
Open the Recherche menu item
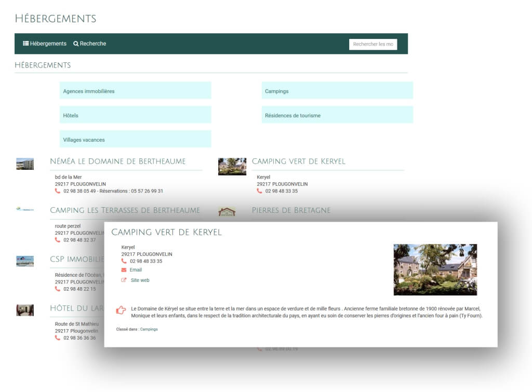[x=89, y=44]
